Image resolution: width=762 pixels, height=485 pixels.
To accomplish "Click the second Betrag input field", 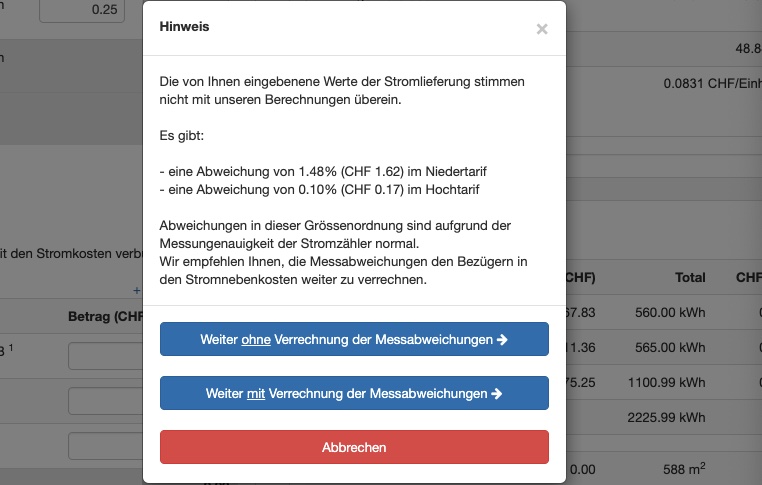I will (x=105, y=401).
